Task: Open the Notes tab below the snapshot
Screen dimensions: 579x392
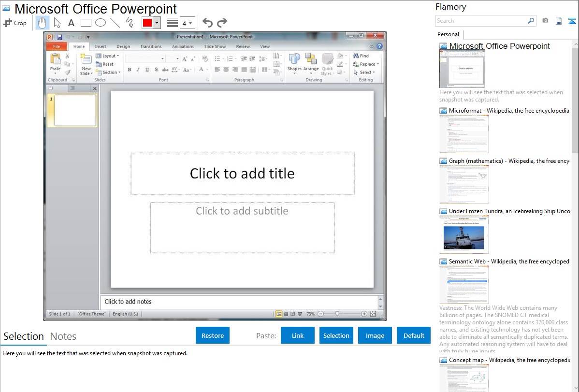Action: click(63, 336)
